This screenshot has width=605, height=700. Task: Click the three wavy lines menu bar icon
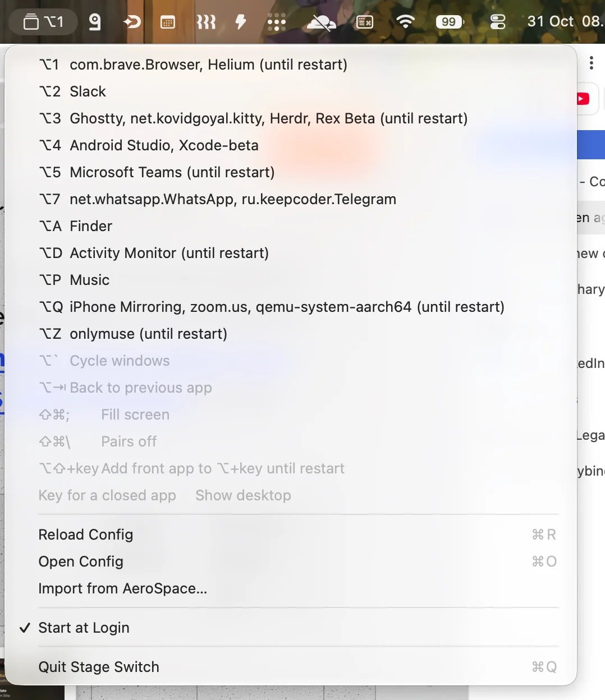[x=206, y=22]
